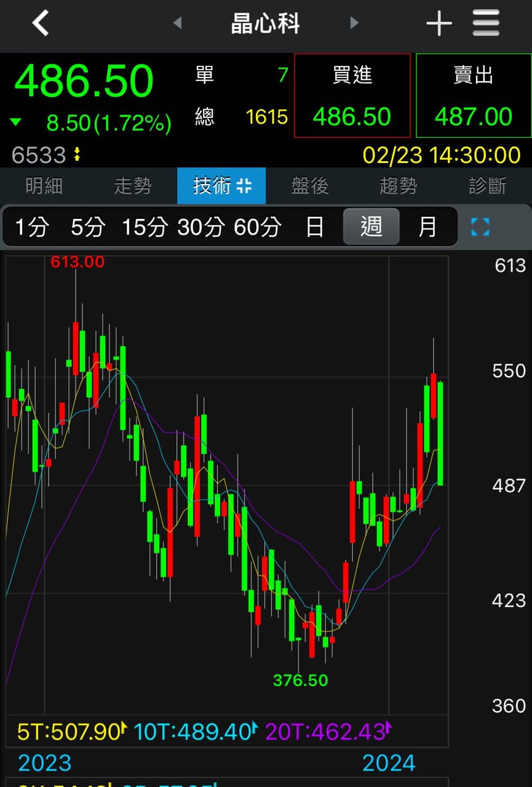Tap the back arrow icon
This screenshot has height=787, width=532.
40,23
